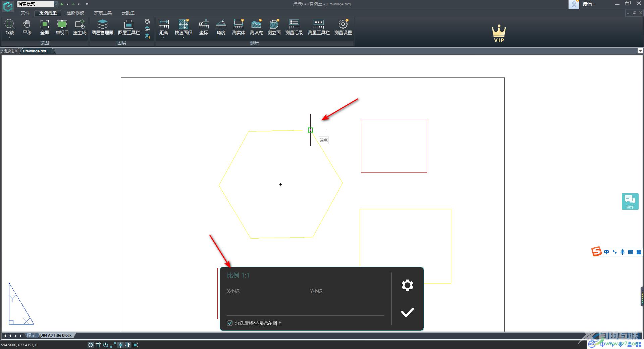Select the 坐标 coordinate tool

[x=204, y=27]
